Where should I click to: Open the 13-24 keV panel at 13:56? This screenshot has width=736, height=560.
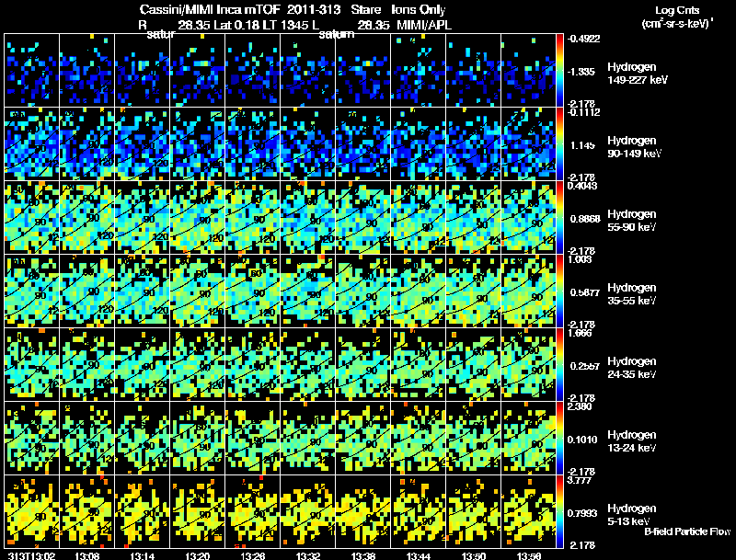pos(528,438)
